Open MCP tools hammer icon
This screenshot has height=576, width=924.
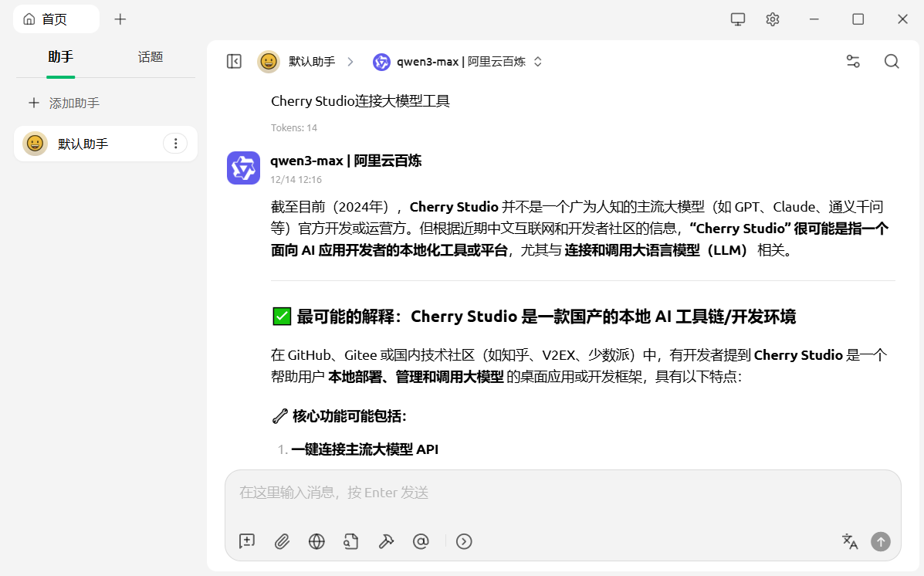(386, 541)
